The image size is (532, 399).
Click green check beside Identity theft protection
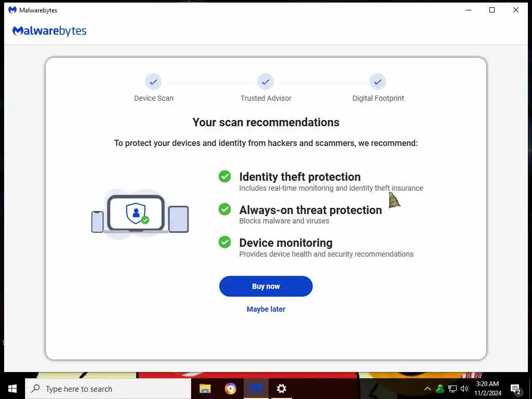click(224, 177)
